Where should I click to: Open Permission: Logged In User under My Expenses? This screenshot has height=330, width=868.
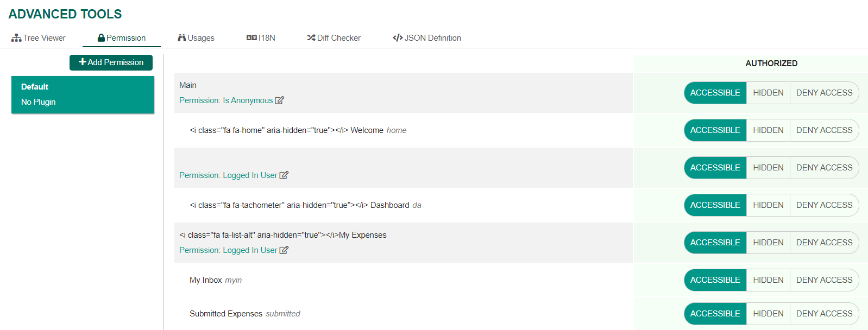point(228,250)
